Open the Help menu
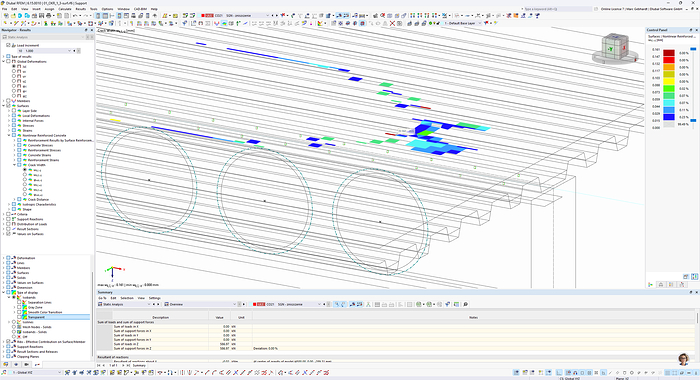Viewport: 700px width, 380px height. tap(154, 9)
